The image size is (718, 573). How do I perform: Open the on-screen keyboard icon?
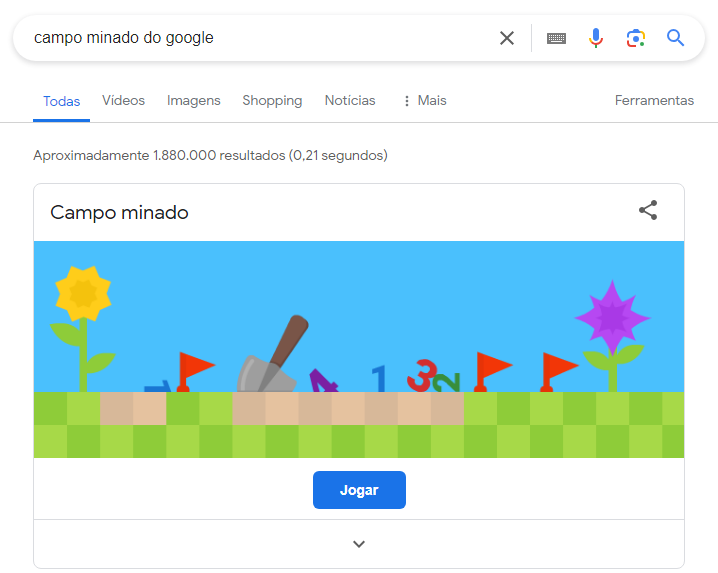click(556, 38)
